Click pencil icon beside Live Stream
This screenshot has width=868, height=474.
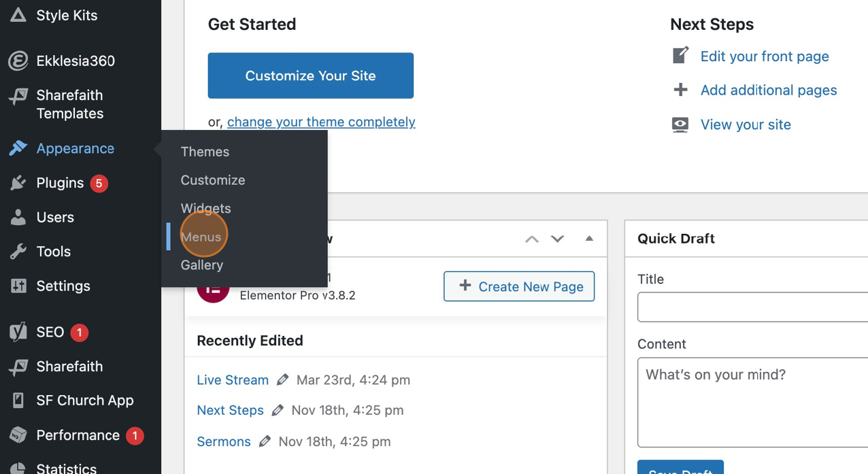pos(282,379)
